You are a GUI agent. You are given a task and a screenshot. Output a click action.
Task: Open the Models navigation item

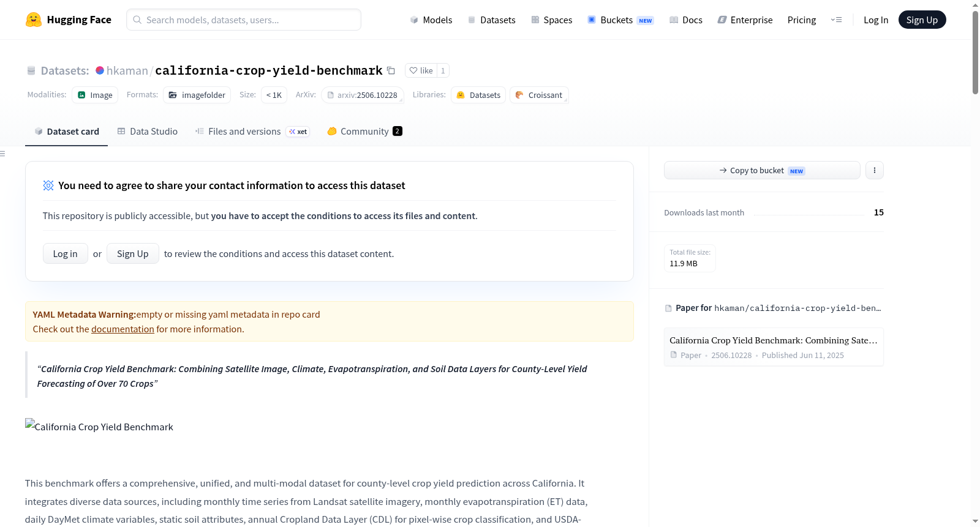[x=431, y=20]
